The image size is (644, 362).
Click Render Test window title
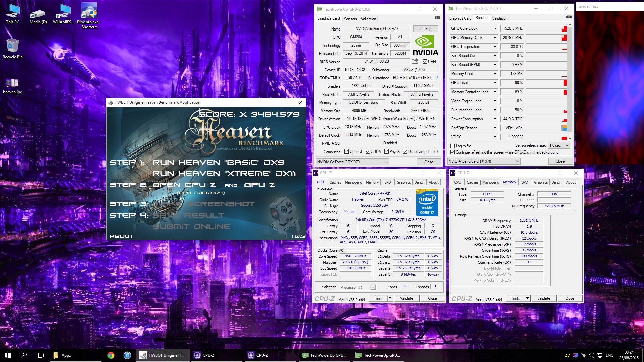point(587,6)
